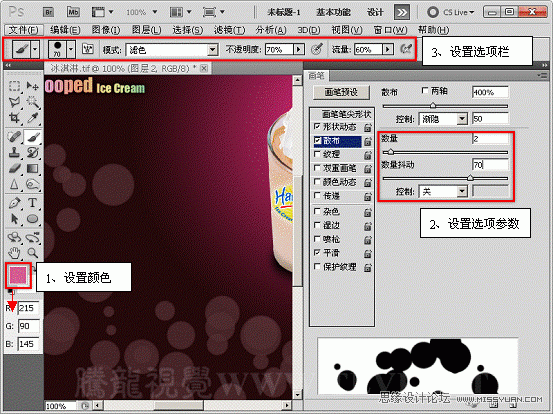Click the 数量 count input field
This screenshot has height=414, width=553.
tap(490, 139)
